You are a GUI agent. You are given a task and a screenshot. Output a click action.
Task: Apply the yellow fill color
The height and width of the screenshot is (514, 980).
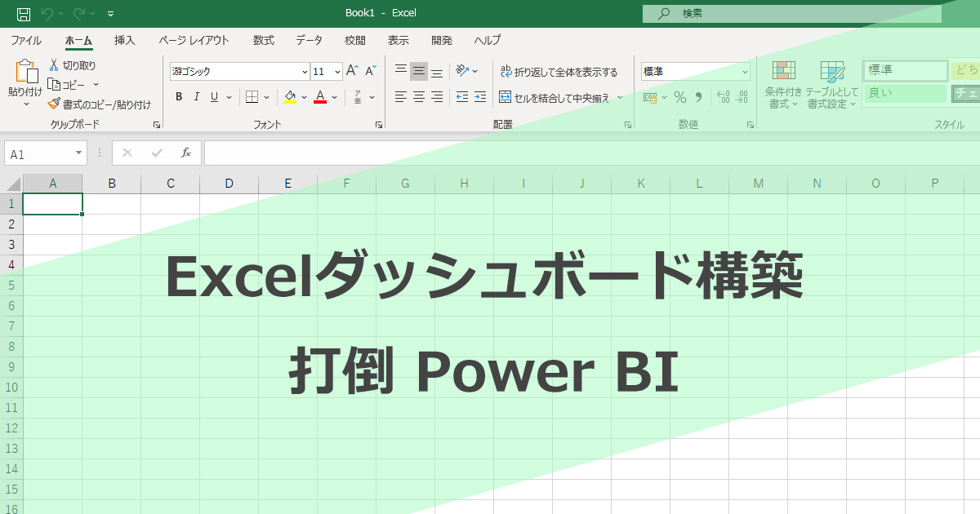pyautogui.click(x=290, y=97)
